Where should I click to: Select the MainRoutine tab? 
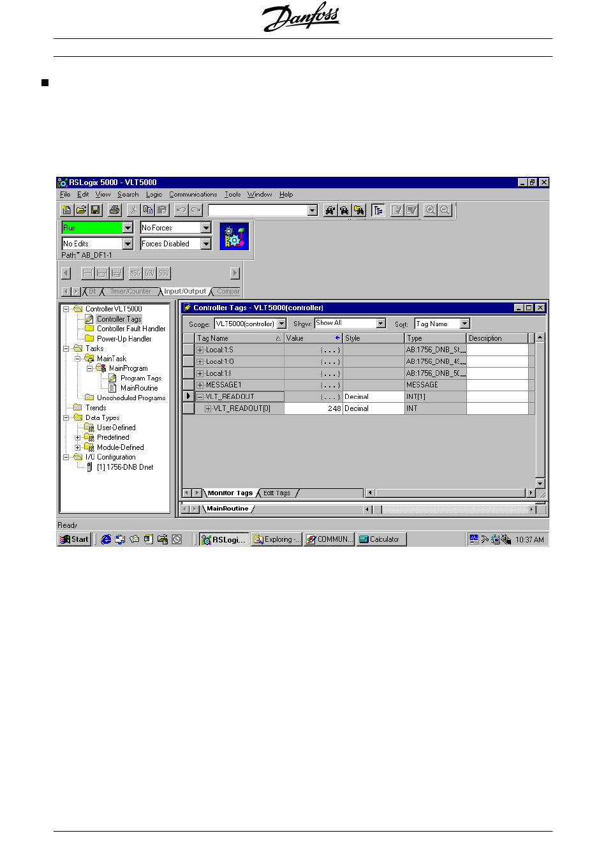228,509
